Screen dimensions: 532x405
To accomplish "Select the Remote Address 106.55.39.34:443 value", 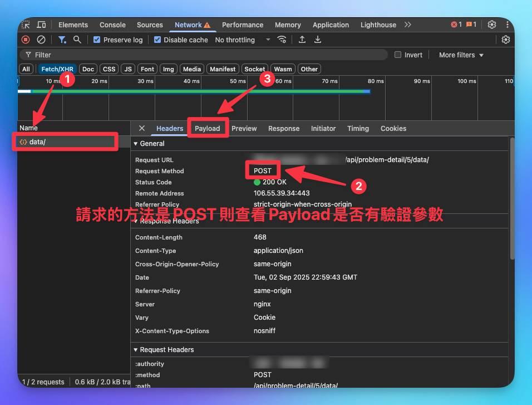I will click(282, 193).
